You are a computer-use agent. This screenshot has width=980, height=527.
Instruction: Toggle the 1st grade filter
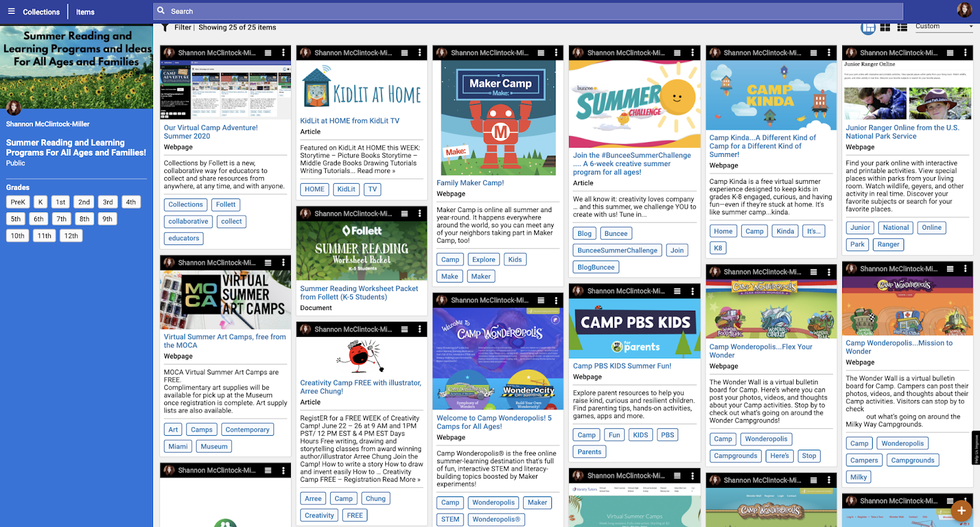pos(61,202)
